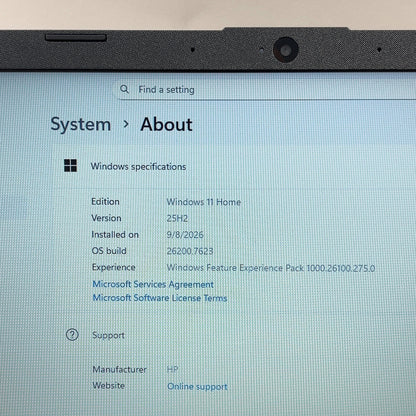Open Microsoft Services Agreement link
The height and width of the screenshot is (416, 416).
153,284
